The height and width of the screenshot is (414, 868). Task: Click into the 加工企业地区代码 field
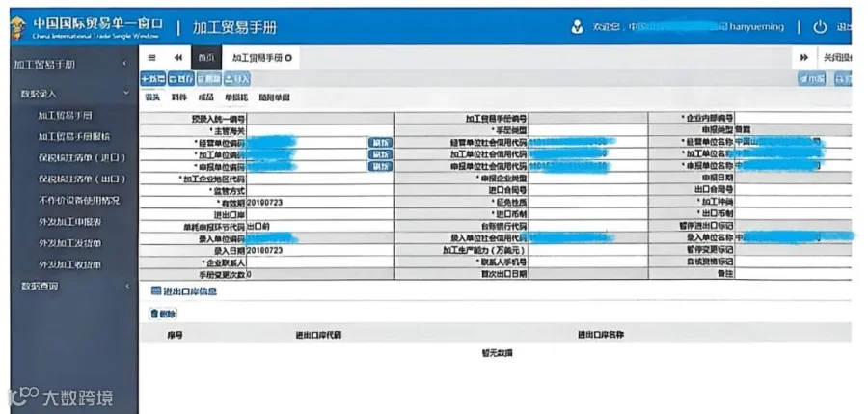click(x=320, y=179)
